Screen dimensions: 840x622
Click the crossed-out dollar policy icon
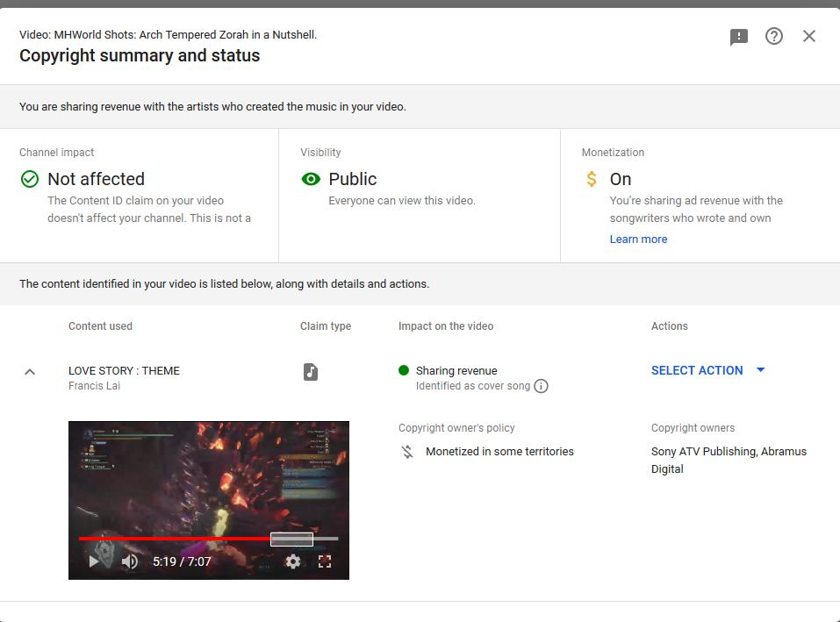407,452
